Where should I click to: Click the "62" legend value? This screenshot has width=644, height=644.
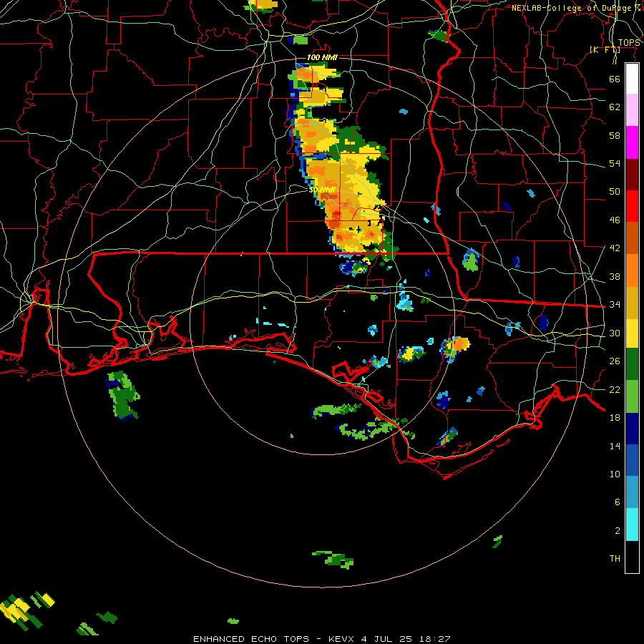pyautogui.click(x=615, y=107)
